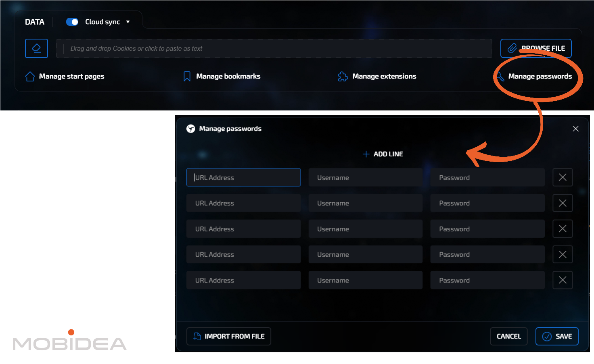The height and width of the screenshot is (364, 594).
Task: Open Manage bookmarks
Action: [222, 76]
